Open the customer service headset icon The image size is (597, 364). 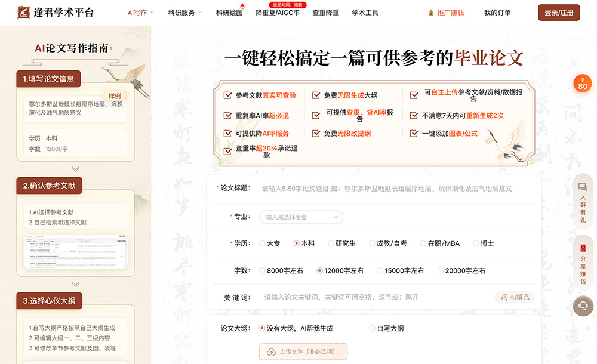coord(583,306)
